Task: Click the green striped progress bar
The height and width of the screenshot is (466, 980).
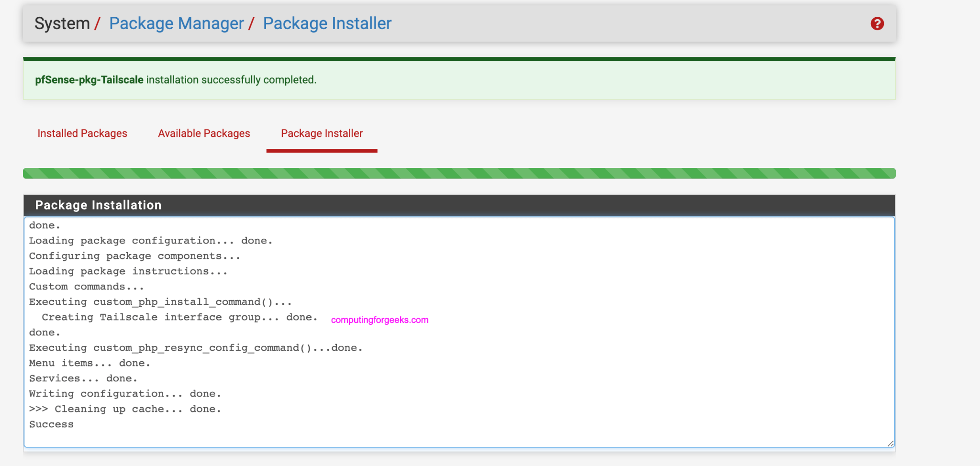Action: (x=459, y=173)
